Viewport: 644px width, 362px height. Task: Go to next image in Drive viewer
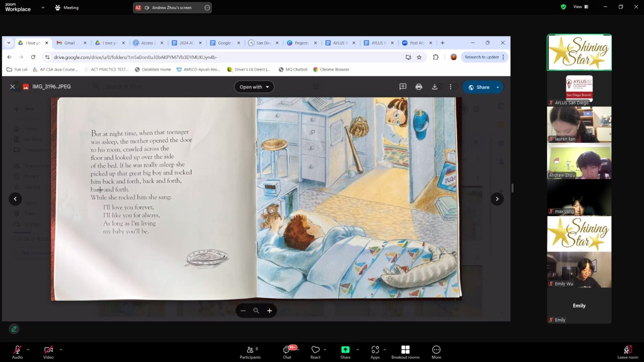[497, 199]
